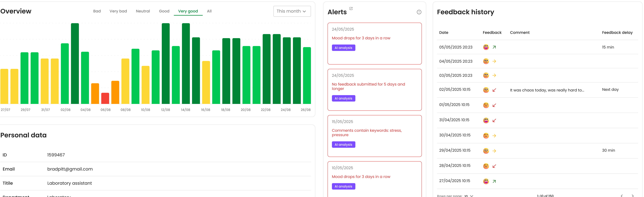Click the dark green bar above 14/08
Screen dimensions: 644x197
tap(186, 63)
